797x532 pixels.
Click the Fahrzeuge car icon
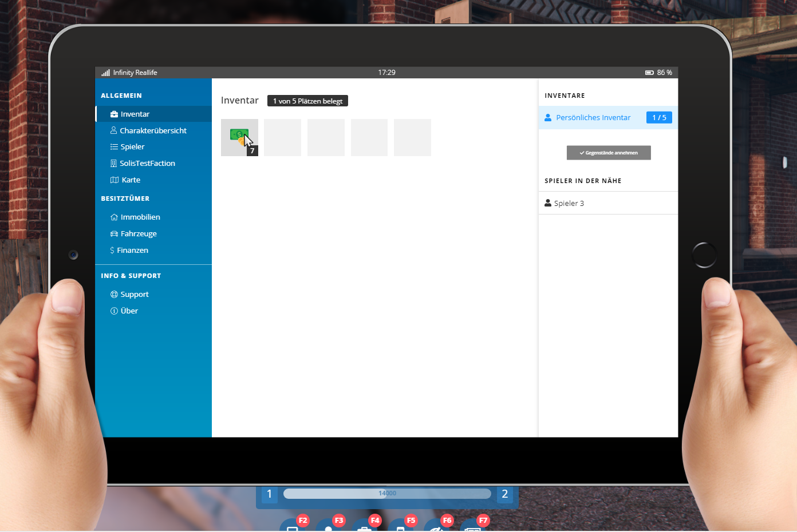(114, 234)
